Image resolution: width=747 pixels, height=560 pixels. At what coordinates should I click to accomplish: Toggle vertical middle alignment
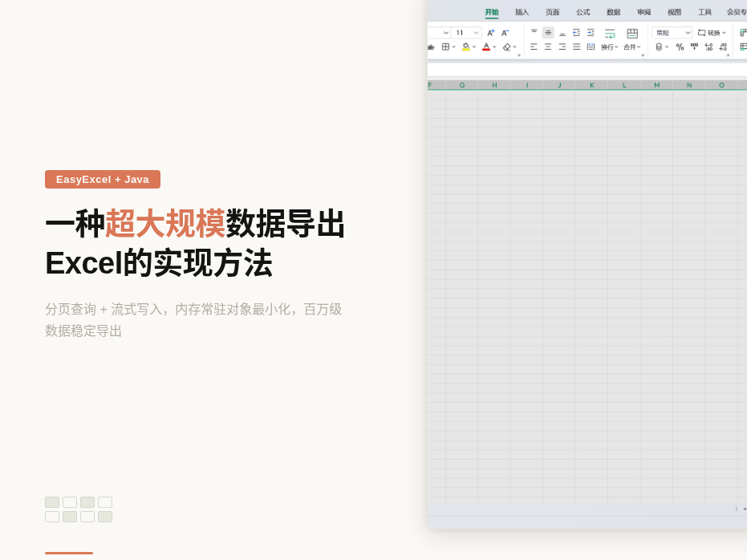(x=548, y=32)
